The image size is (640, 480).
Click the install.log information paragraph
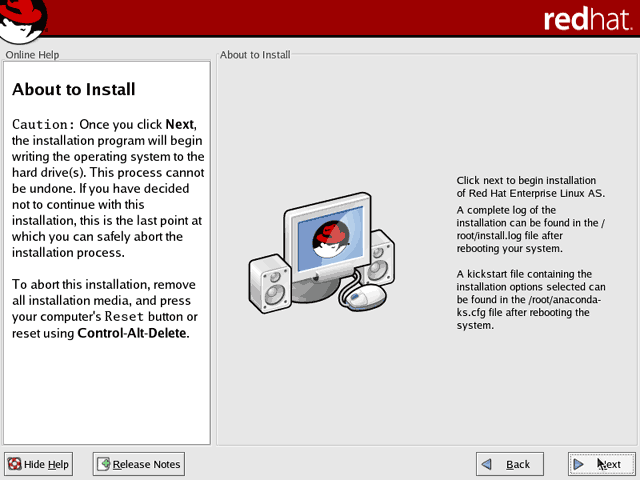pyautogui.click(x=531, y=229)
